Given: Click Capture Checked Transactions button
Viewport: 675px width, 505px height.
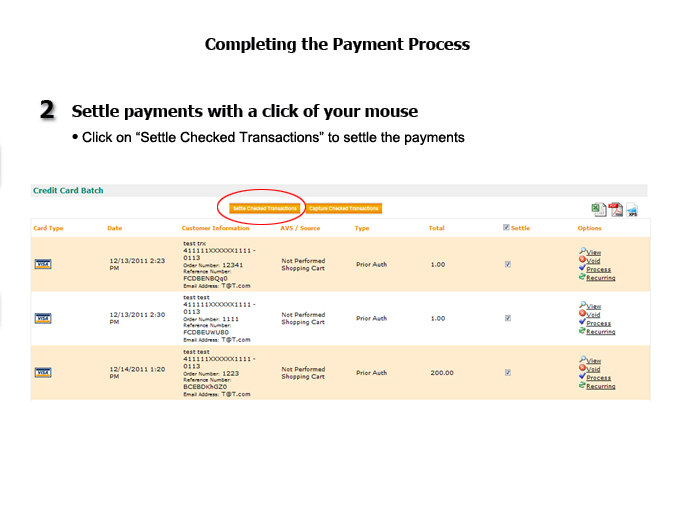Looking at the screenshot, I should tap(343, 208).
